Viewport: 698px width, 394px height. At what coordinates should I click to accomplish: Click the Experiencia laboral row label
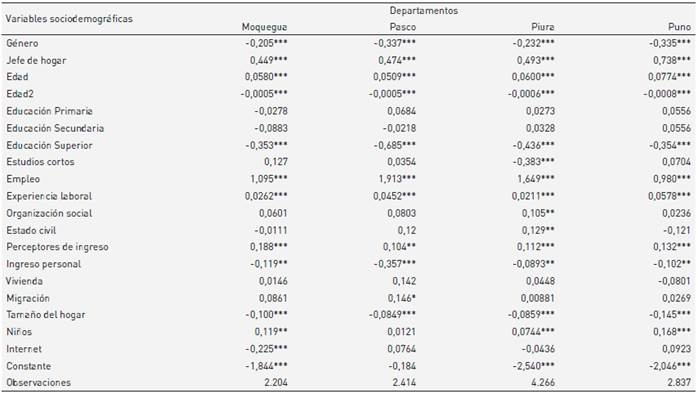coord(49,196)
